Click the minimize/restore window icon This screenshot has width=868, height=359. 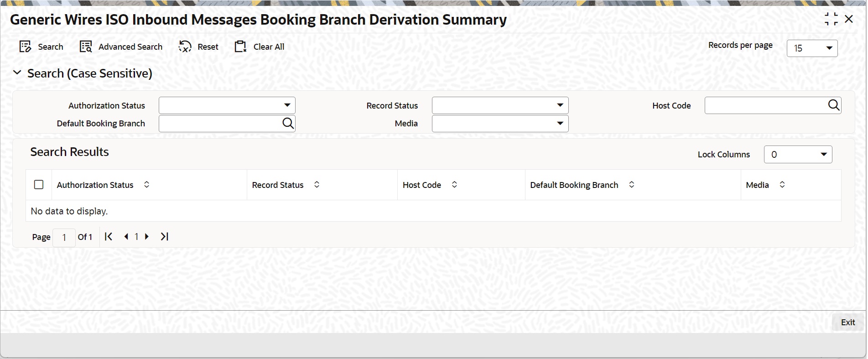pos(831,19)
